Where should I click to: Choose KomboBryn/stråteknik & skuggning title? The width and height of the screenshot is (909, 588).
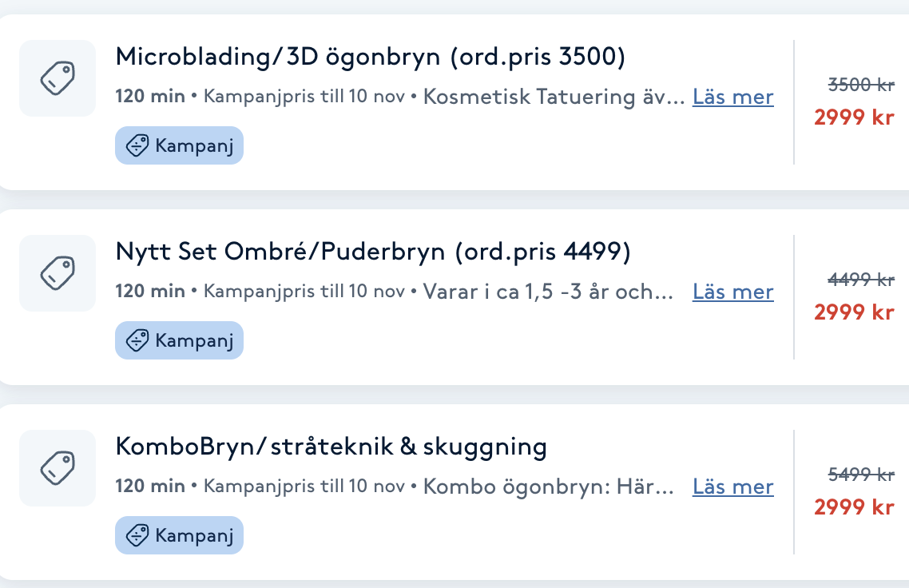click(x=331, y=447)
